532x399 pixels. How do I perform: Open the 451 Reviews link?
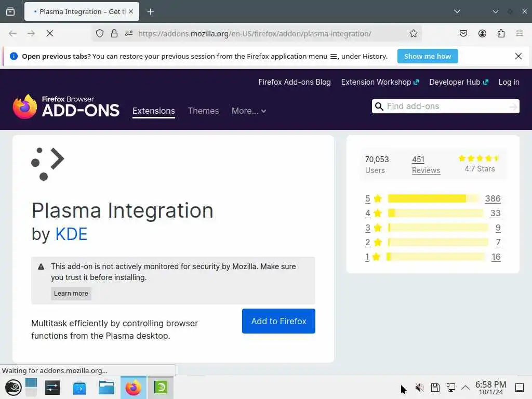click(x=426, y=165)
